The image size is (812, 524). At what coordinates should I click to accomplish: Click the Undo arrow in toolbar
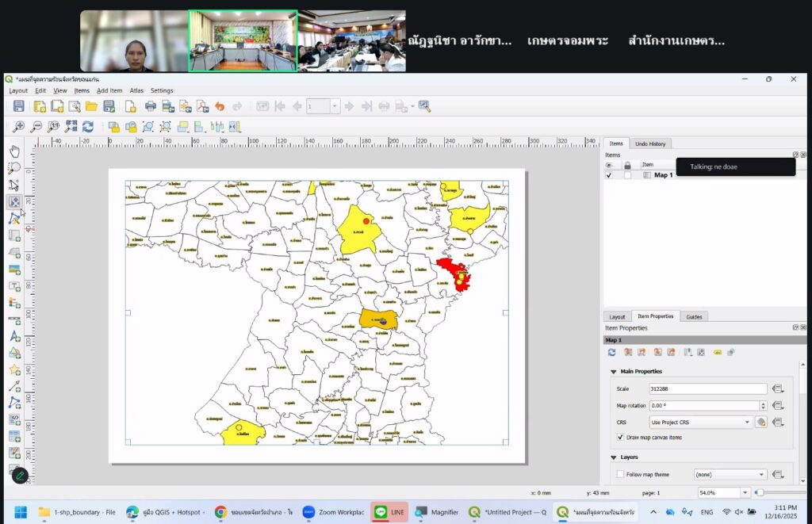click(x=220, y=106)
